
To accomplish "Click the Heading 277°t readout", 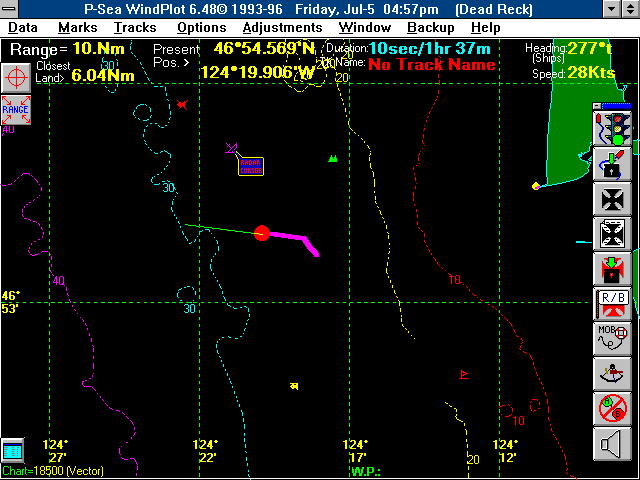I will point(569,49).
